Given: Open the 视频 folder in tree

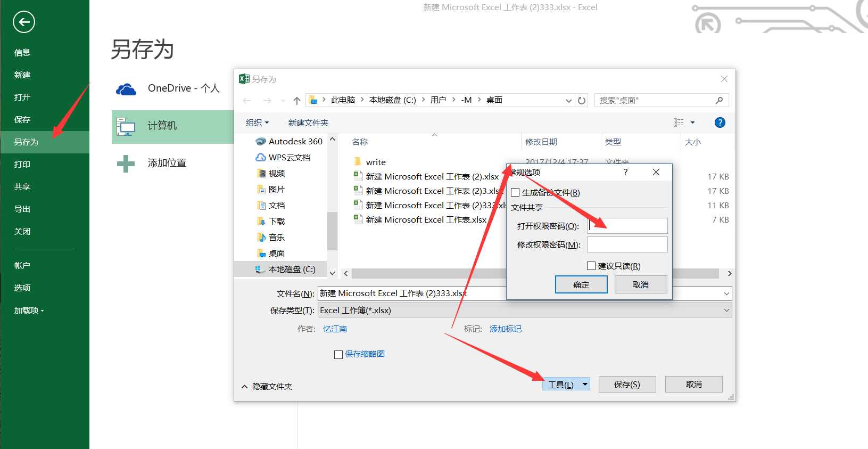Looking at the screenshot, I should [271, 173].
